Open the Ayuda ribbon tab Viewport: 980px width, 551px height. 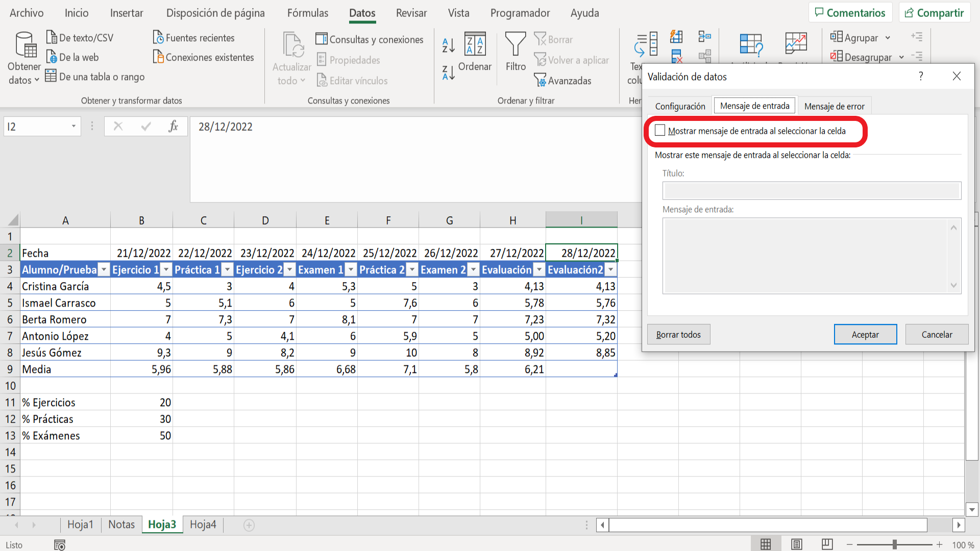(584, 13)
